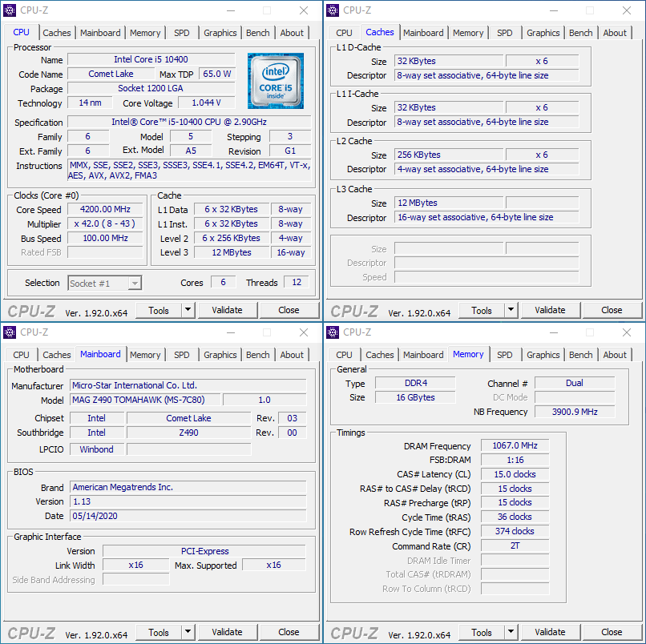Select Graphics tab in Memory window
646x644 pixels.
[543, 355]
